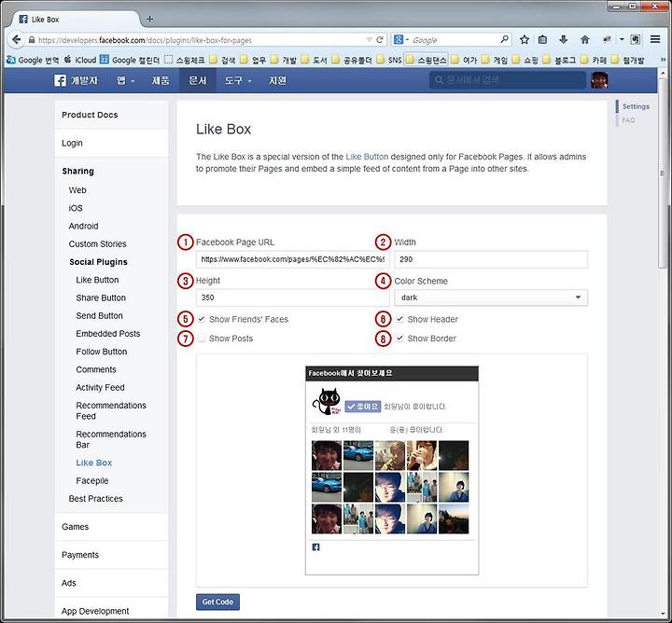Screen dimensions: 672x623
Task: Jump to the Settings anchor link
Action: [x=636, y=106]
